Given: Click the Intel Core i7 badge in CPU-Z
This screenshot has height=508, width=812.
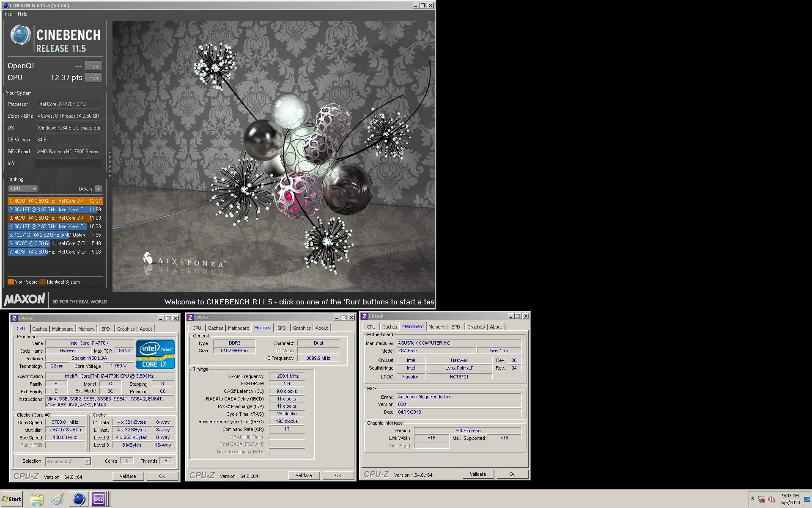Looking at the screenshot, I should (155, 354).
